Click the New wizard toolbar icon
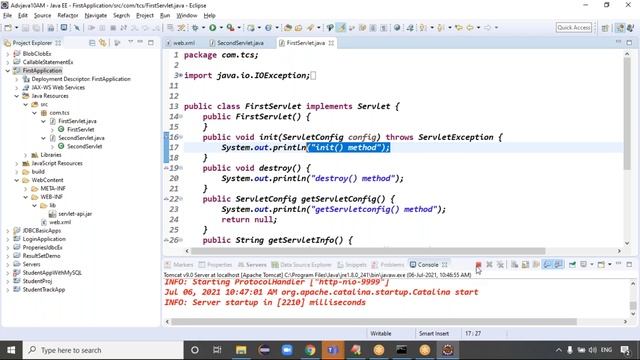This screenshot has width=640, height=360. coord(8,28)
